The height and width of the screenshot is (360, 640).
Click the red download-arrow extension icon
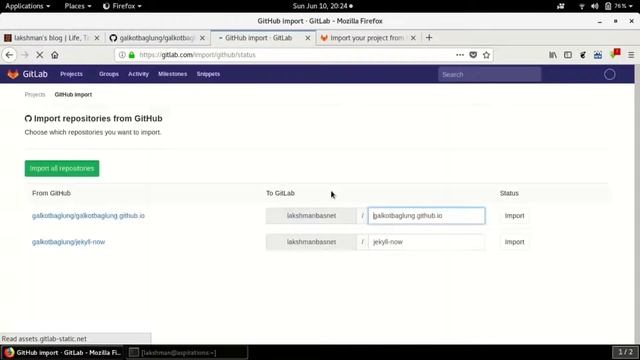[615, 54]
